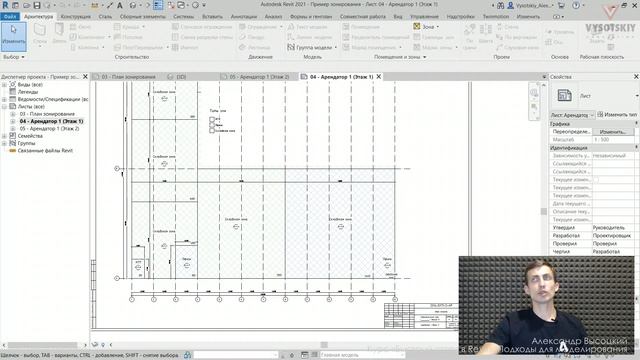
Task: Click the search binoculars icon in title bar
Action: pyautogui.click(x=500, y=5)
